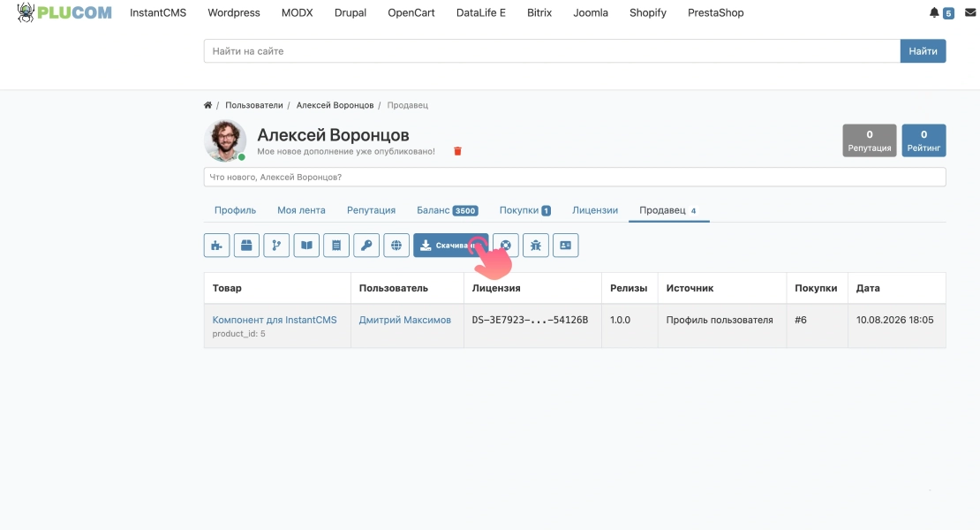Open the Лицензии tab
This screenshot has height=530, width=980.
click(595, 210)
